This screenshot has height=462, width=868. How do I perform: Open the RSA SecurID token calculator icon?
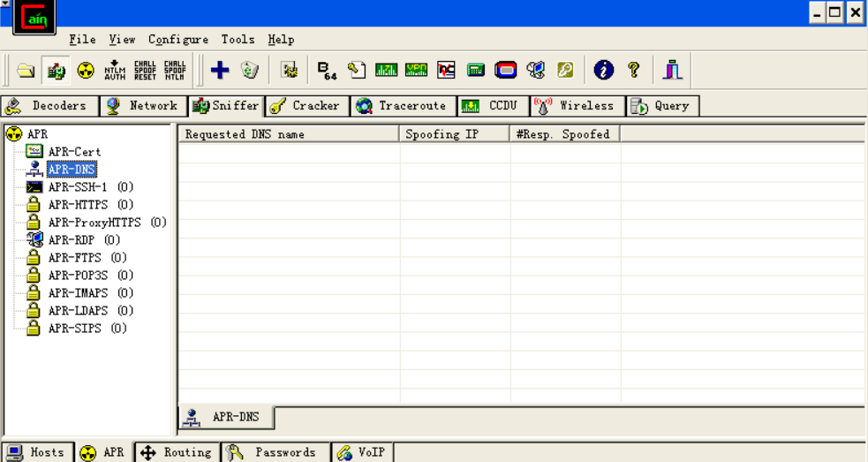(505, 70)
